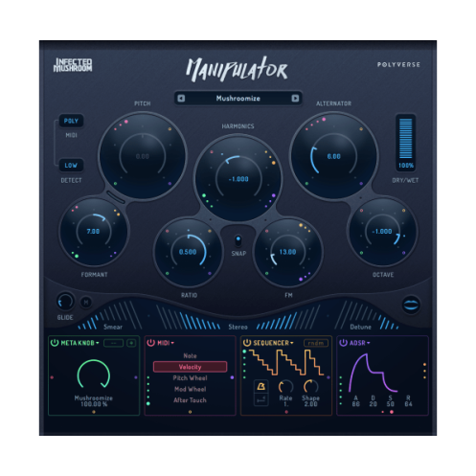Click the lips icon button
The image size is (476, 476).
tap(411, 305)
